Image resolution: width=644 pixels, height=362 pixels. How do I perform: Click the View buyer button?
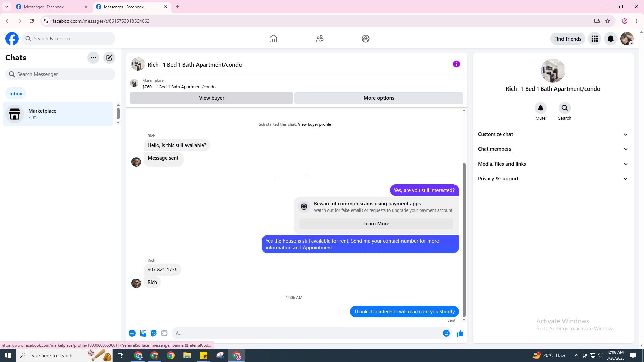coord(212,98)
